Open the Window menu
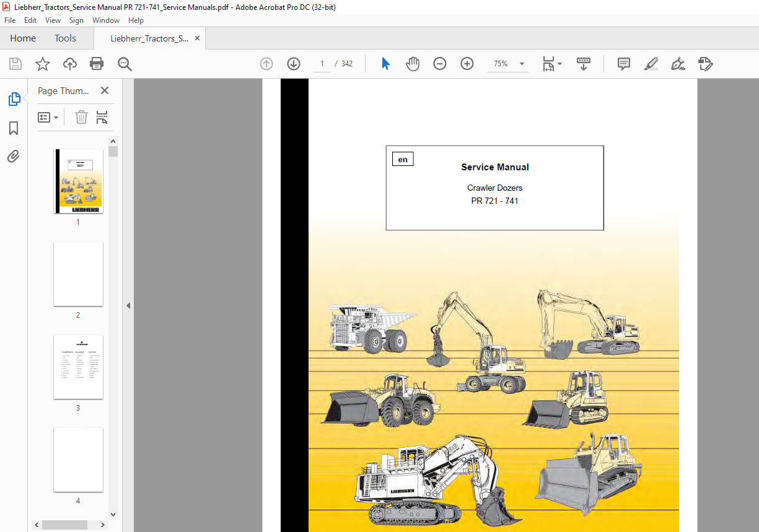The height and width of the screenshot is (532, 759). [x=106, y=20]
